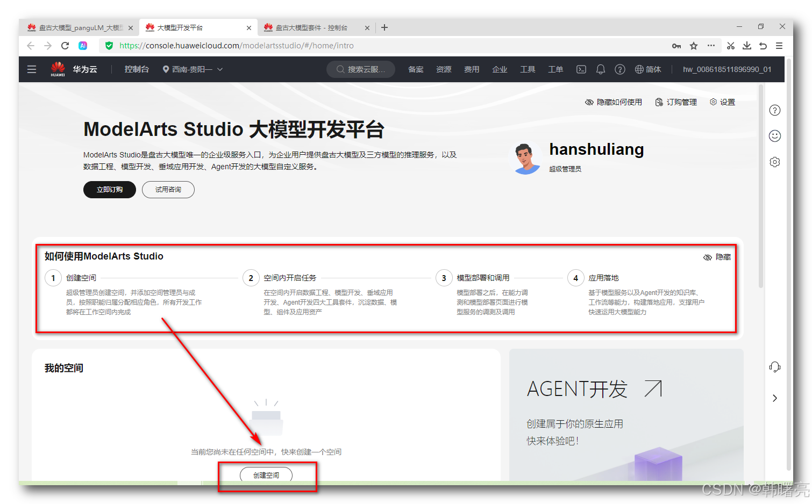Open the 费用 menu
This screenshot has width=812, height=504.
point(472,69)
